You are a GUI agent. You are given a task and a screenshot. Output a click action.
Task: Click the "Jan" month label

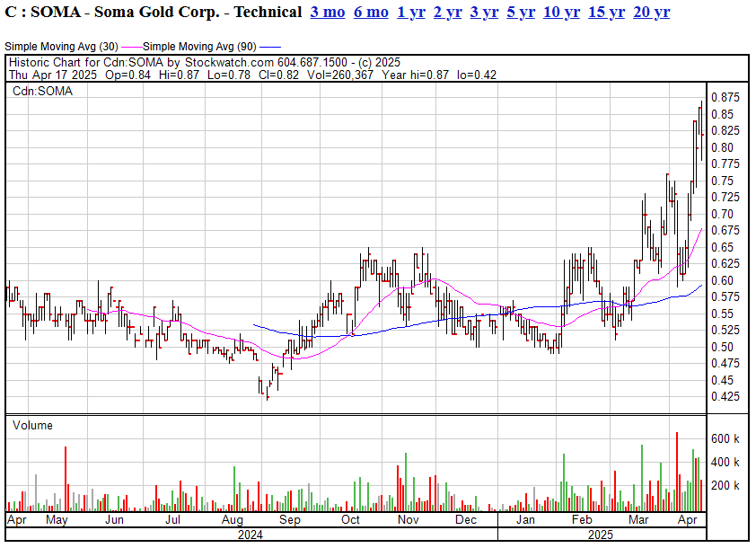[525, 520]
